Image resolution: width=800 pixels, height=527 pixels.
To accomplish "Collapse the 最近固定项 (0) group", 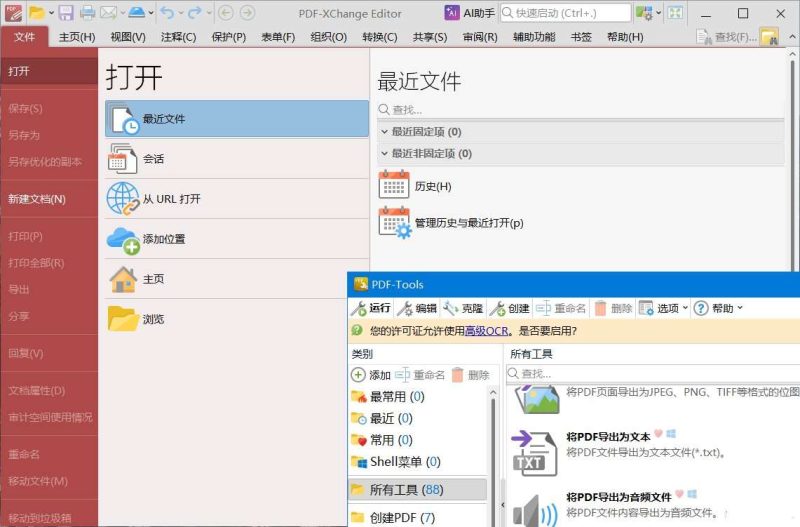I will pyautogui.click(x=385, y=132).
